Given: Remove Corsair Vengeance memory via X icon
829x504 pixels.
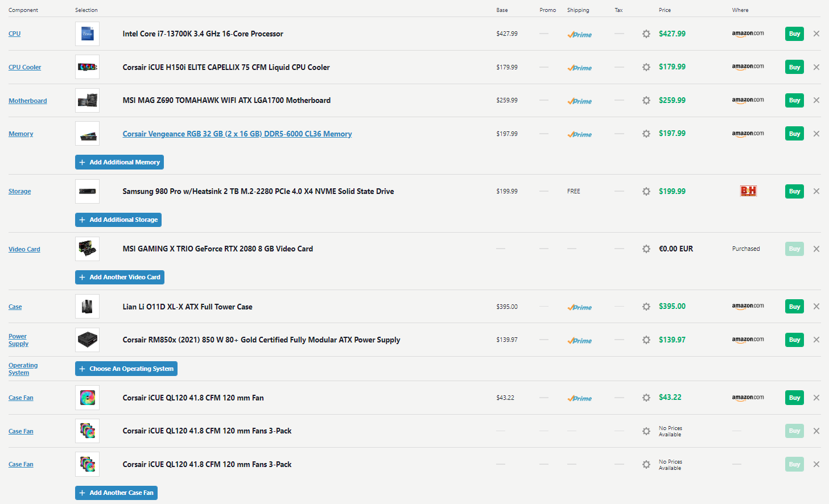Looking at the screenshot, I should [x=816, y=134].
